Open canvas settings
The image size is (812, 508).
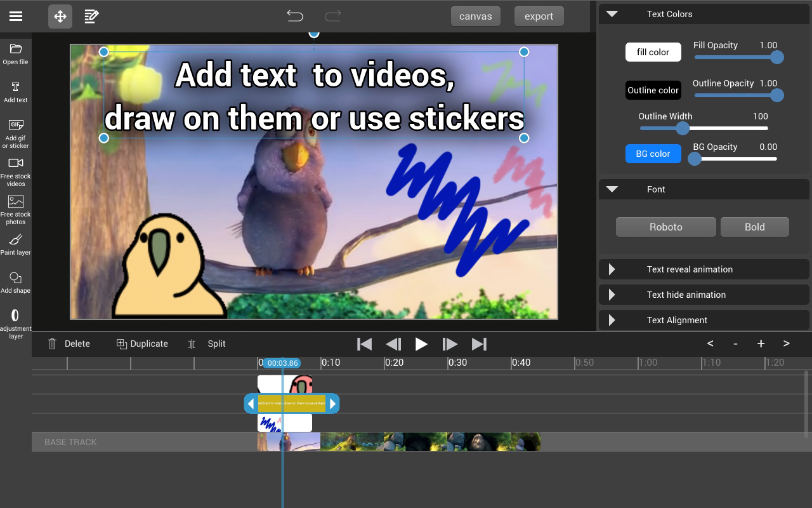[x=476, y=17]
